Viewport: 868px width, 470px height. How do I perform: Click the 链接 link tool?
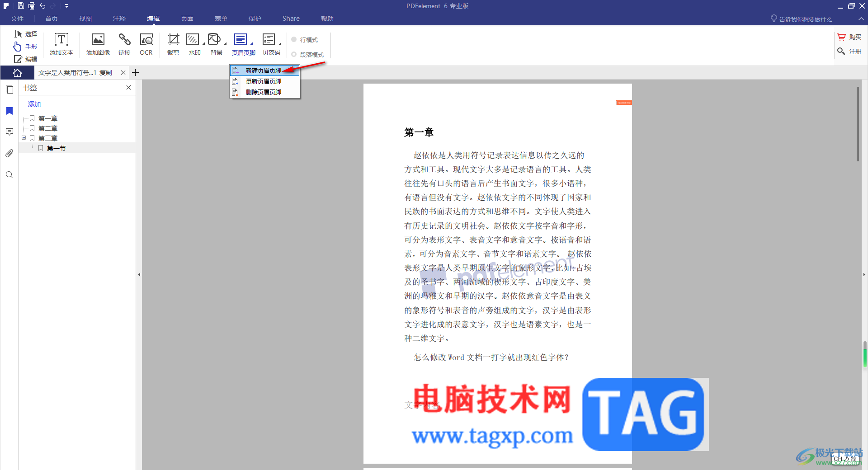point(124,44)
